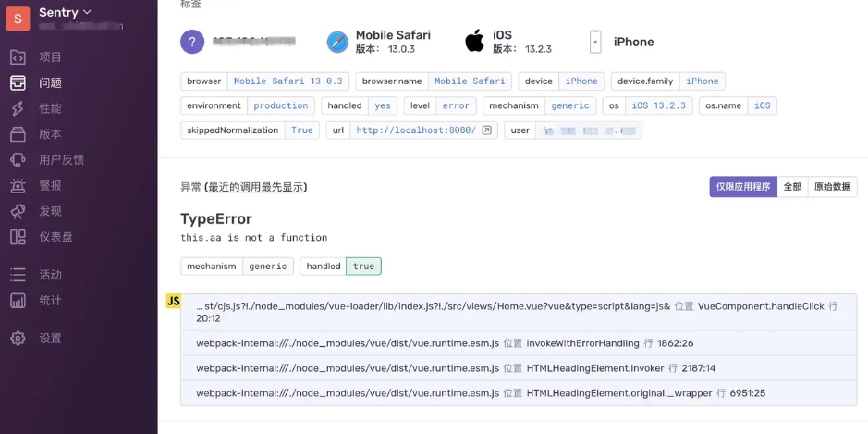Open 用户反馈 in the sidebar

click(x=61, y=160)
